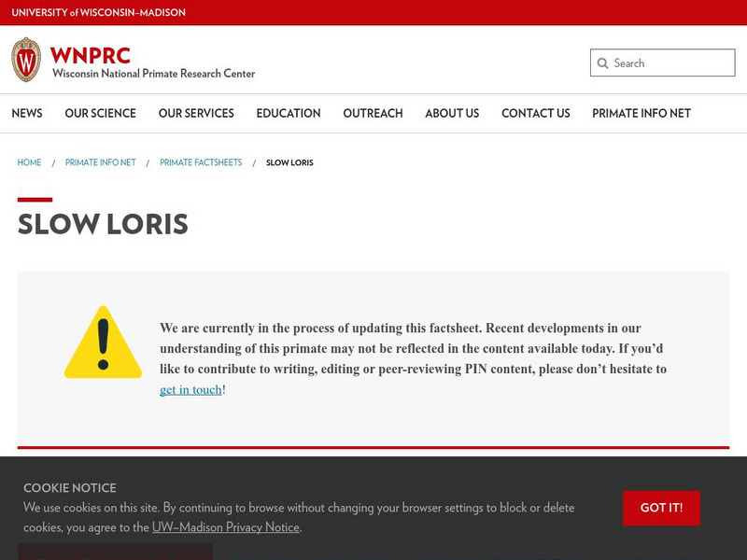Open the News menu item
This screenshot has height=560, width=747.
[x=27, y=113]
